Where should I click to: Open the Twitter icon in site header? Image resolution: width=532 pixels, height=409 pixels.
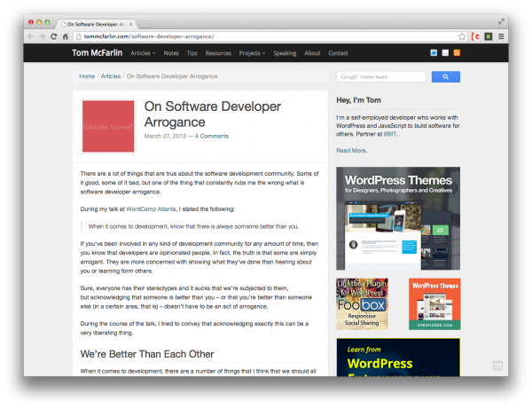pos(434,52)
